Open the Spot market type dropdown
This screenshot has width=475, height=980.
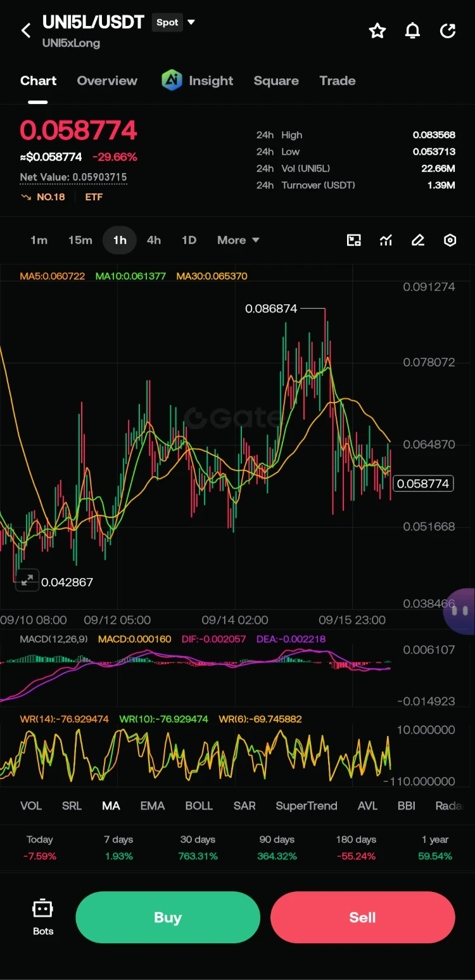coord(174,22)
